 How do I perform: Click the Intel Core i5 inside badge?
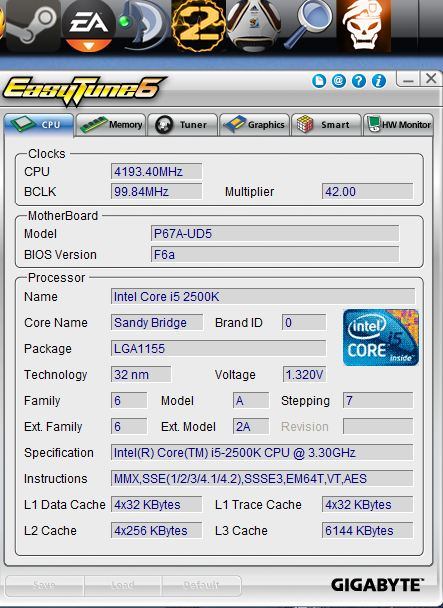[381, 337]
